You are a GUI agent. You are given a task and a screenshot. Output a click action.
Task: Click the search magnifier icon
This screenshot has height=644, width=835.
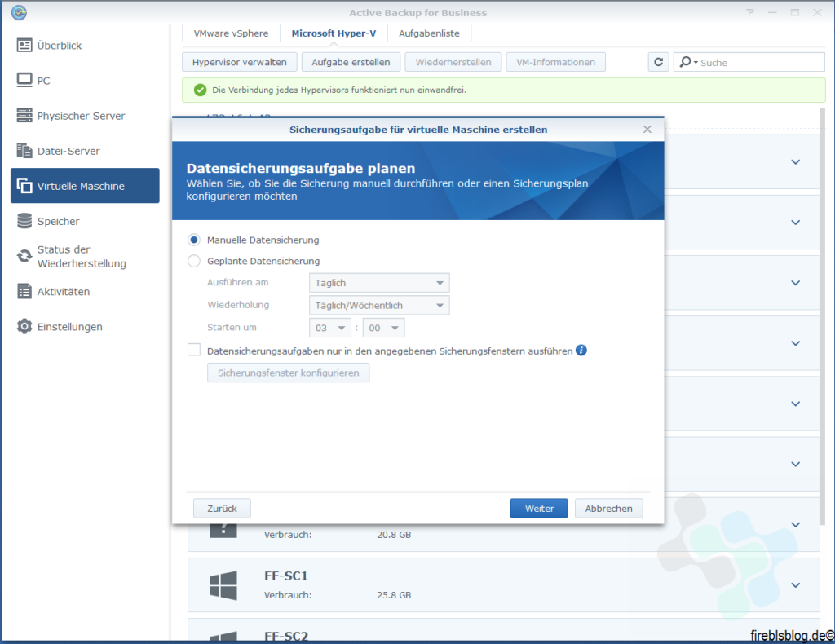(x=687, y=62)
